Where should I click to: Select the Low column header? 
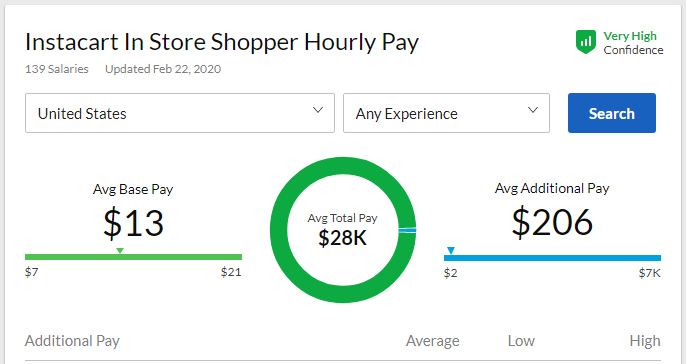521,341
